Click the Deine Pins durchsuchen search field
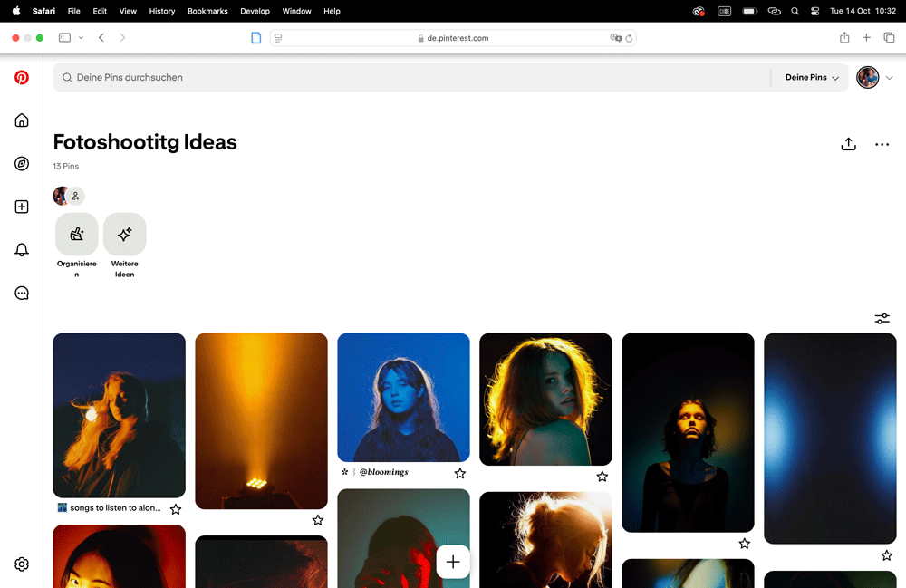Viewport: 906px width, 588px height. (x=272, y=78)
